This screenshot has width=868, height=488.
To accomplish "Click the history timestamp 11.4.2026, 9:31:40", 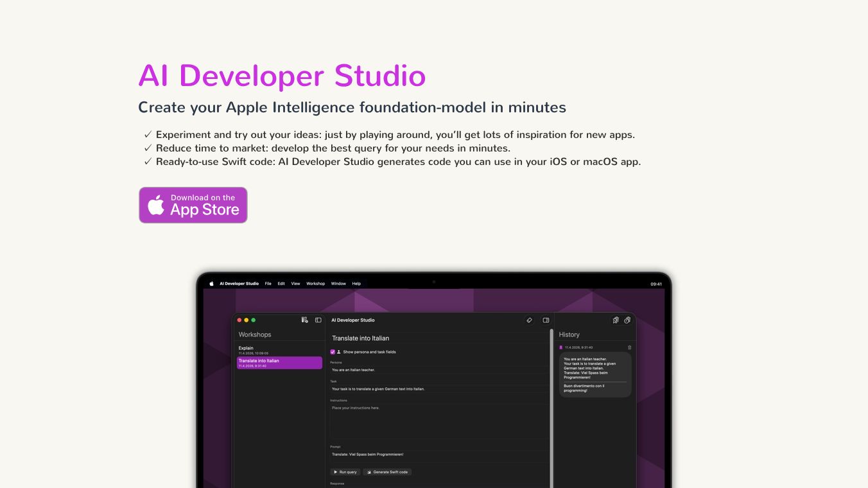I will pos(579,347).
